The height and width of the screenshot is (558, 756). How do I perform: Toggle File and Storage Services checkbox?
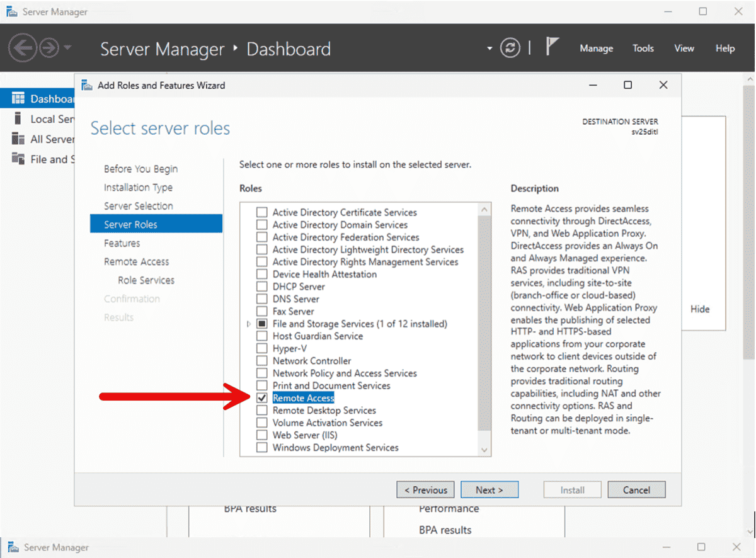click(262, 324)
